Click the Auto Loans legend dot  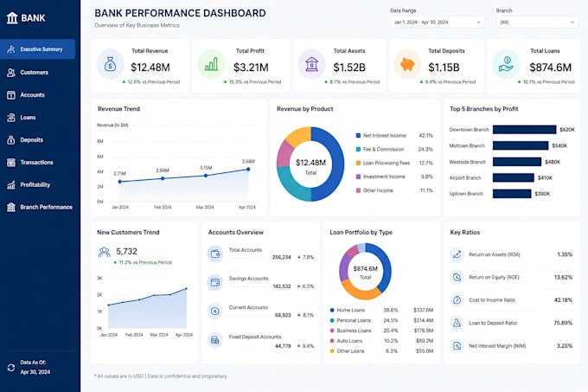pyautogui.click(x=332, y=341)
